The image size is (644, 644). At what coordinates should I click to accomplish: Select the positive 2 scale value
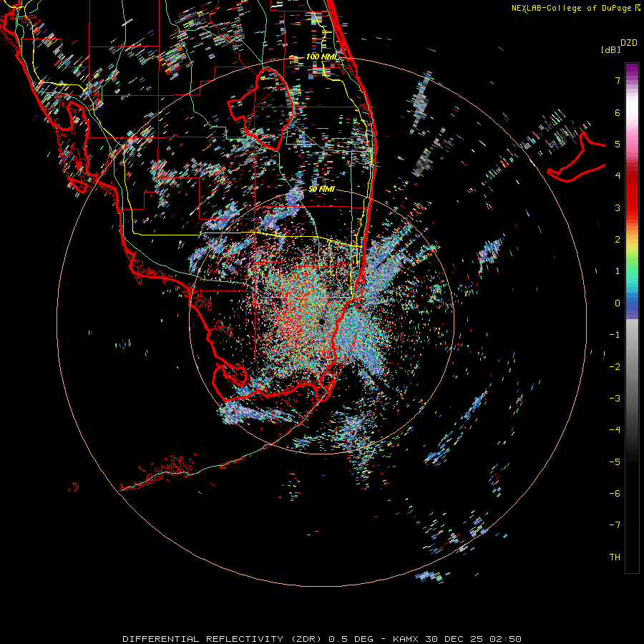tap(618, 240)
